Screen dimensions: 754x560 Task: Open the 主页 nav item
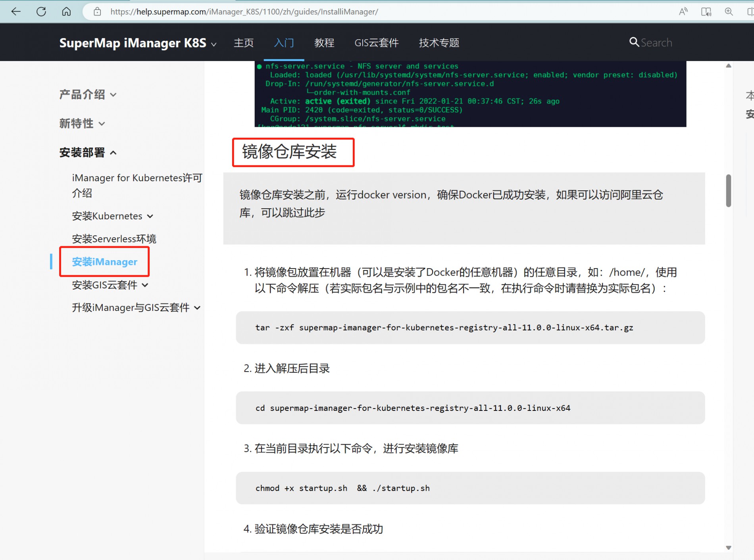243,43
